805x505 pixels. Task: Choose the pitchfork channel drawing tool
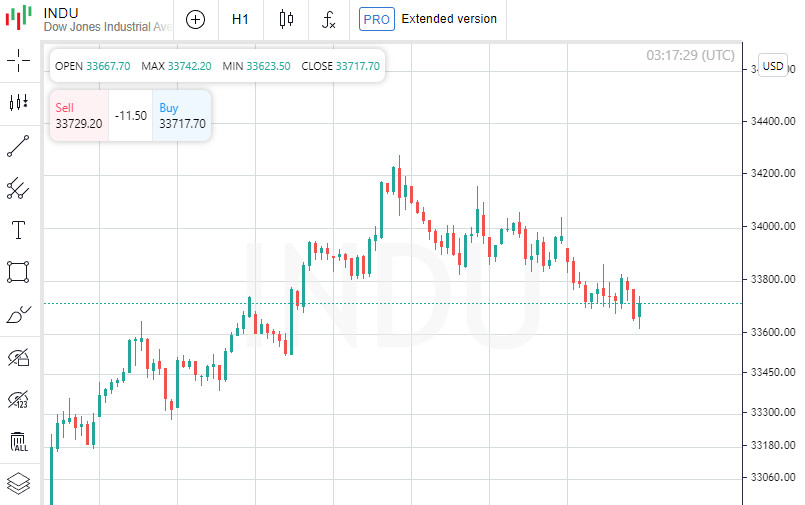coord(19,187)
